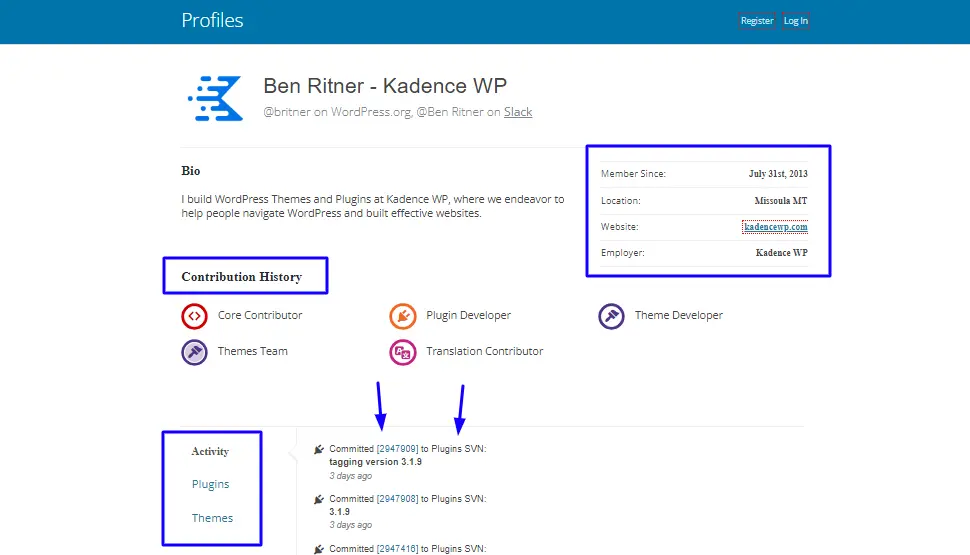Click plug icon beside commit 2947909

pyautogui.click(x=319, y=449)
